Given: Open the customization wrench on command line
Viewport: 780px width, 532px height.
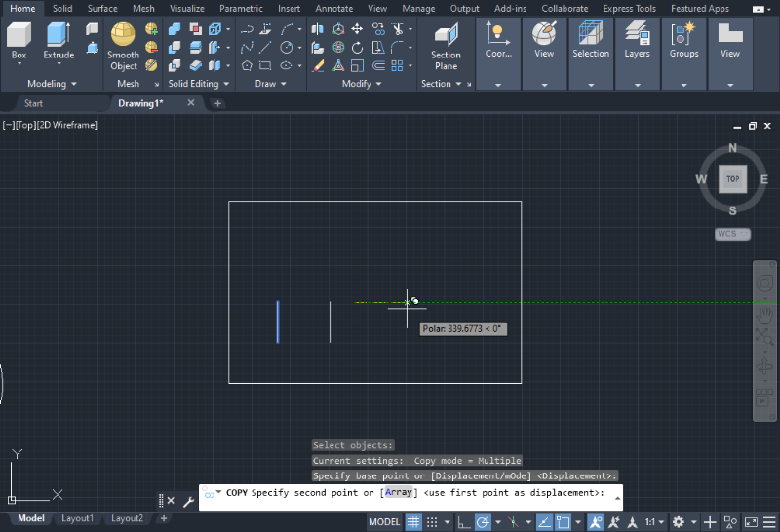Looking at the screenshot, I should [x=188, y=500].
